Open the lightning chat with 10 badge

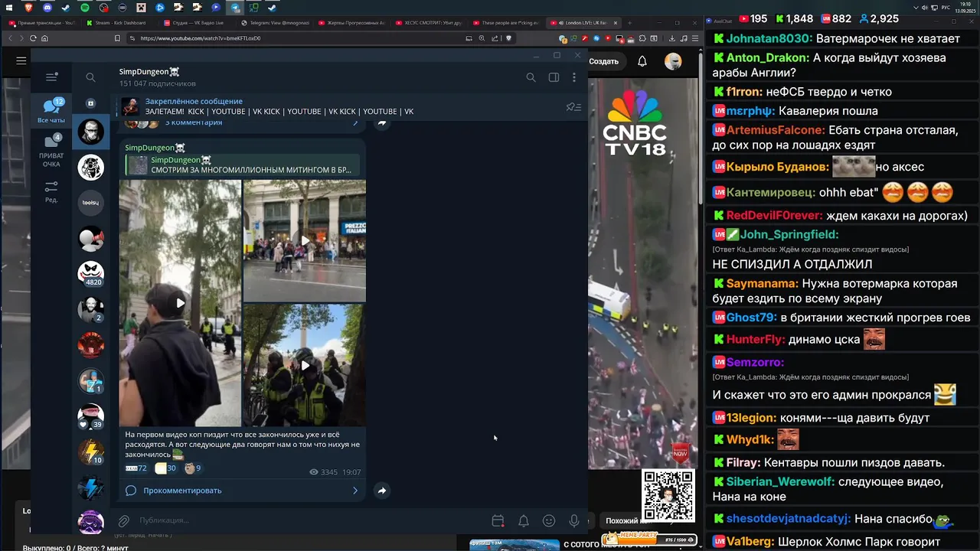click(90, 452)
